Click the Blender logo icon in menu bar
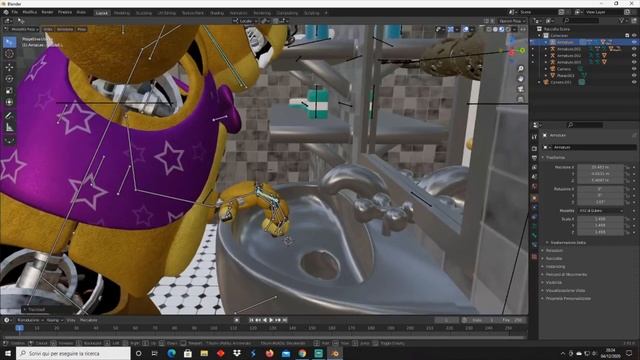The image size is (640, 360). click(6, 12)
